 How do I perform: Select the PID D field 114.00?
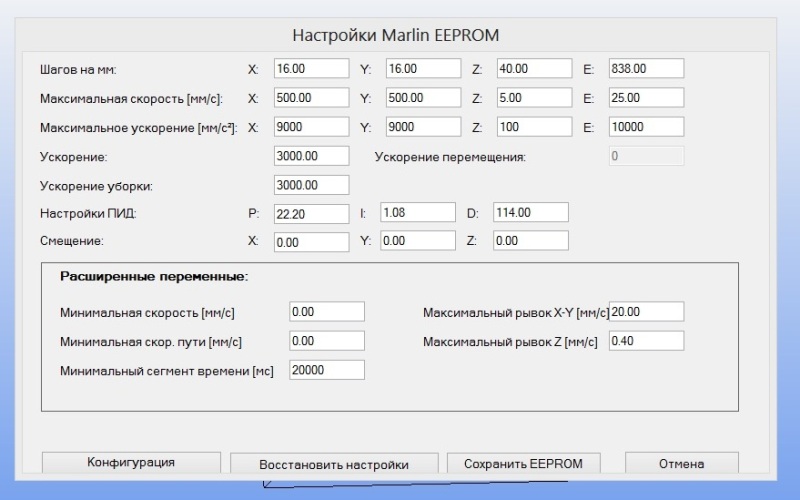click(531, 212)
